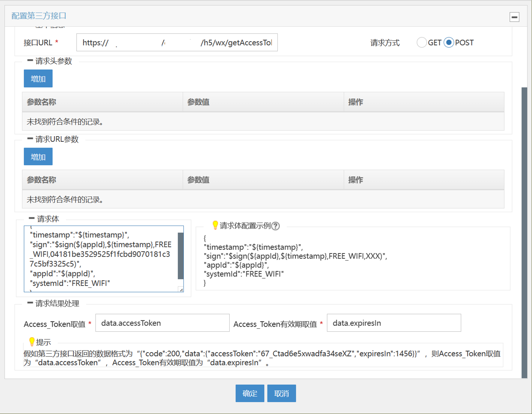Screen dimensions: 532x414
Task: Select the GET request method
Action: click(421, 42)
